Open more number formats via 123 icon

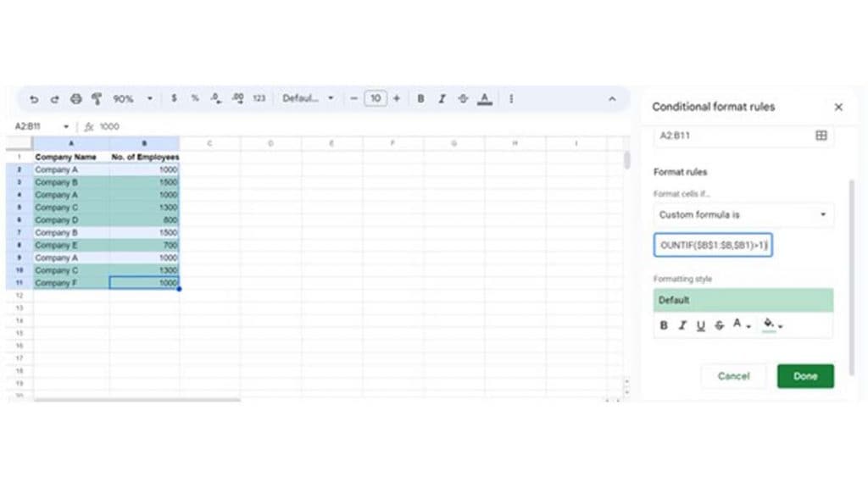(259, 98)
